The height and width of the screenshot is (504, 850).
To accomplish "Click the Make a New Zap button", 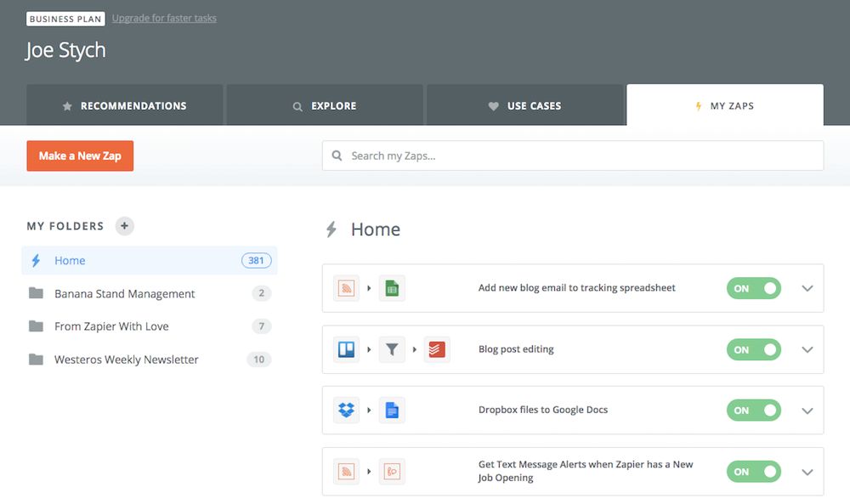I will pyautogui.click(x=80, y=156).
